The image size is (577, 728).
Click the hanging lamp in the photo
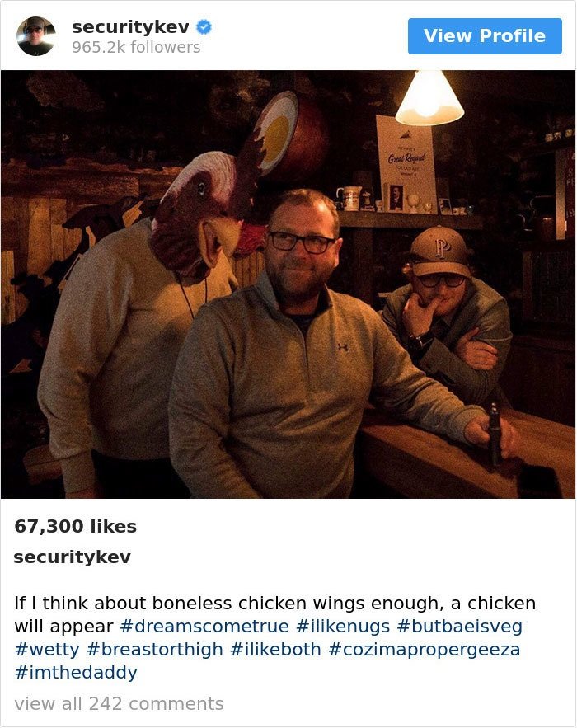coord(429,97)
